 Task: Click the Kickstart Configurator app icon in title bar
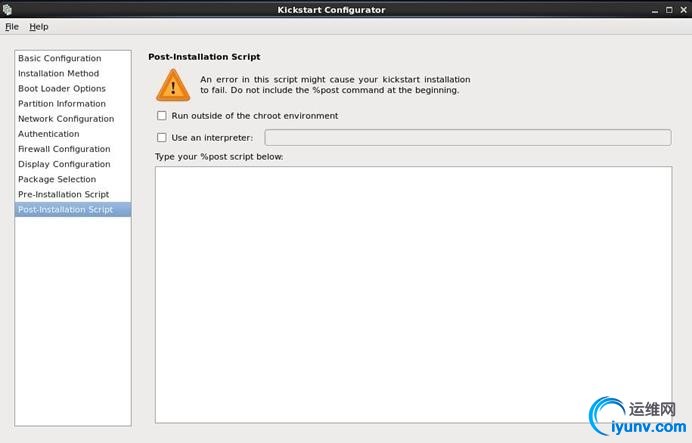click(7, 9)
